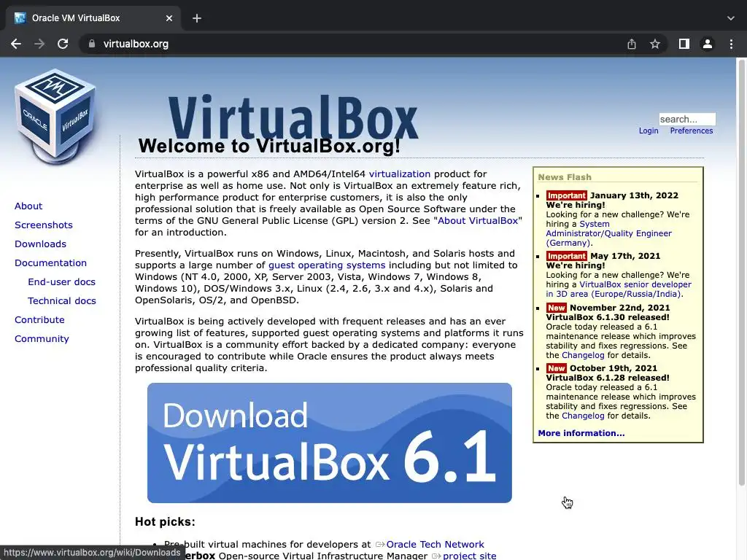
Task: Click the page vertical scrollbar
Action: [x=741, y=271]
